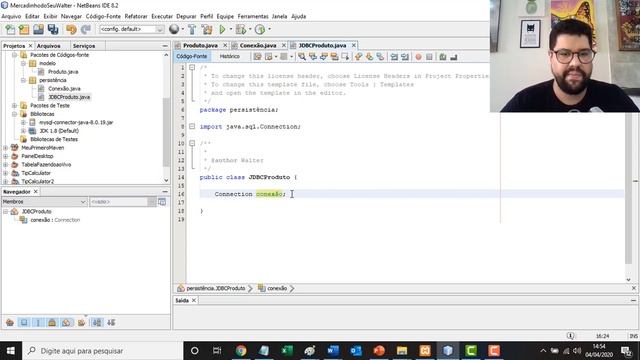This screenshot has height=360, width=640.
Task: Open Excel from the taskbar
Action: coord(287,351)
